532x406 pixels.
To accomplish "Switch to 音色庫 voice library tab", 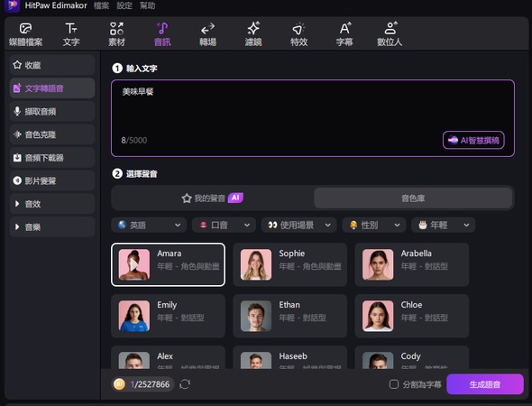I will pos(413,198).
